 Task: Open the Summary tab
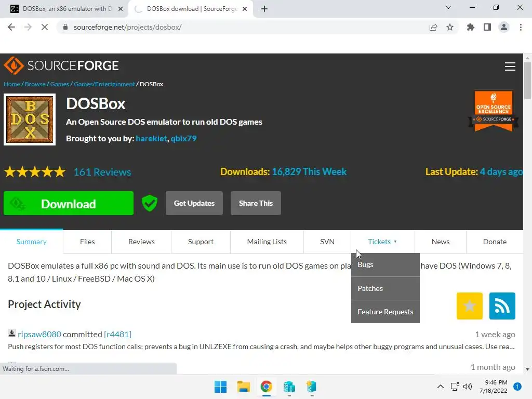(32, 242)
